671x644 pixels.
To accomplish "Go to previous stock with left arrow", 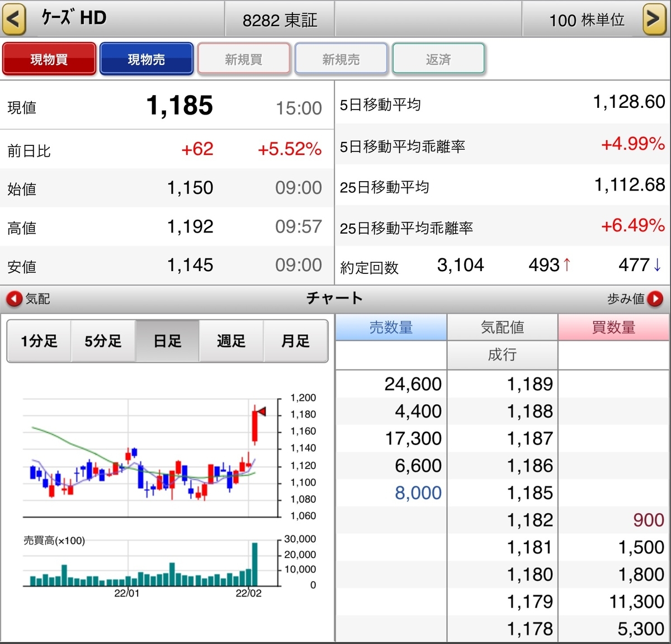I will (x=14, y=18).
